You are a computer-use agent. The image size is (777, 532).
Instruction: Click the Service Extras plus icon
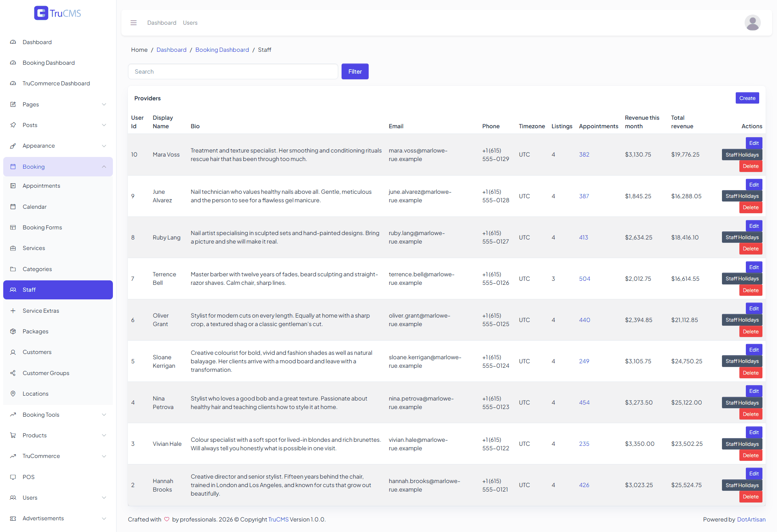pyautogui.click(x=13, y=311)
